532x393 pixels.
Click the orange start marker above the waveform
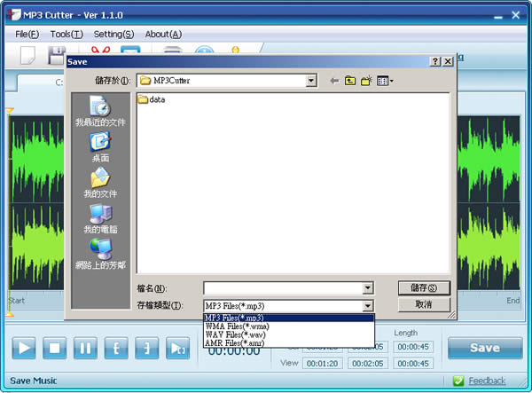point(10,110)
